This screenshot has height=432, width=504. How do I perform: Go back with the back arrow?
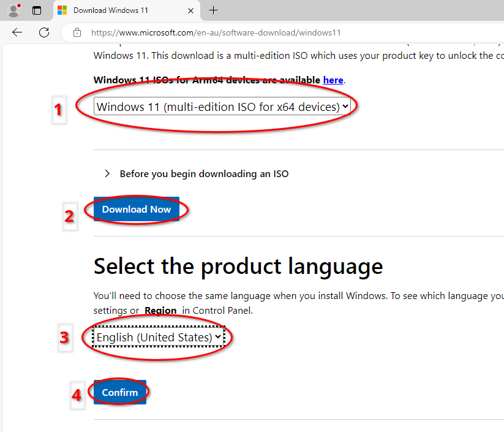17,32
